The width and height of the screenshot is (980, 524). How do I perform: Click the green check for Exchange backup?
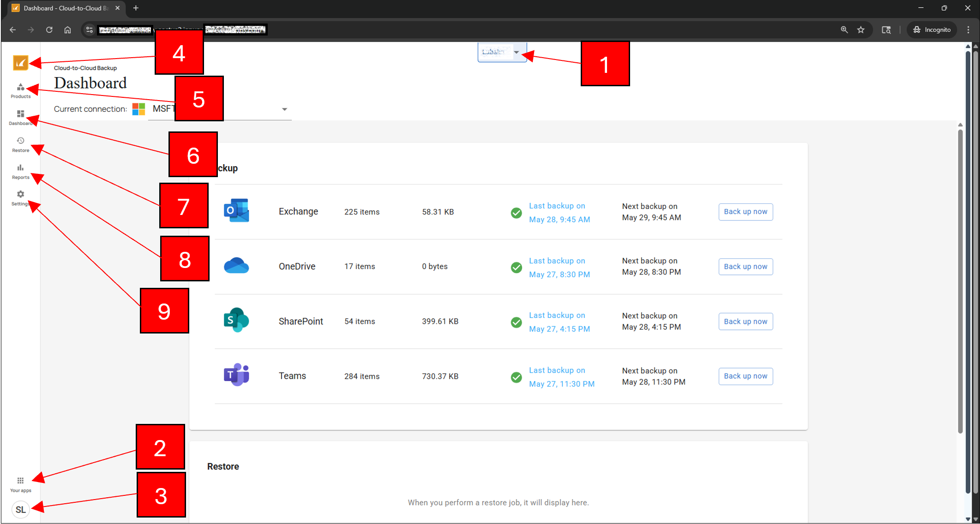pyautogui.click(x=517, y=213)
